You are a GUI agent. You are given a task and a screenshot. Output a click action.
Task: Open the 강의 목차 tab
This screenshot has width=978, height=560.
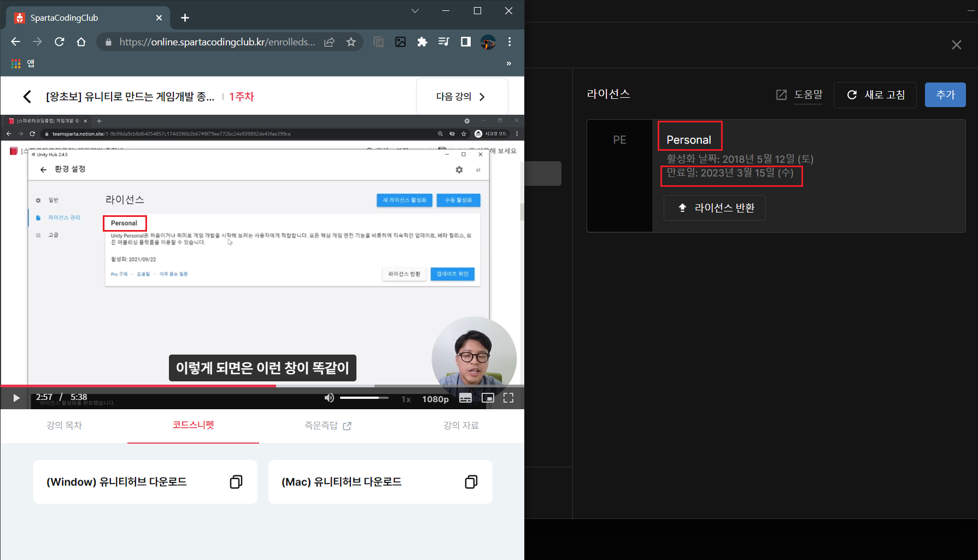[64, 426]
